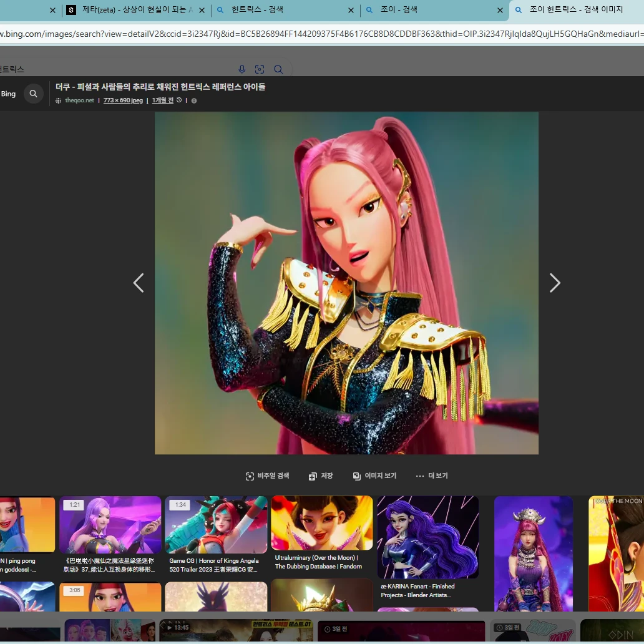Open the theqoo.net source link
The width and height of the screenshot is (644, 644).
(79, 100)
